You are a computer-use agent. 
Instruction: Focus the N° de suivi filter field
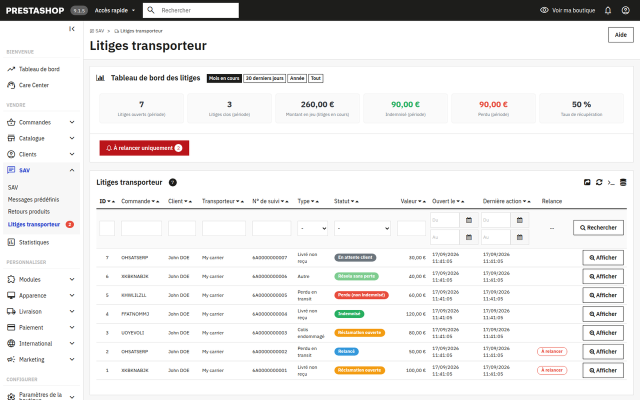(271, 228)
